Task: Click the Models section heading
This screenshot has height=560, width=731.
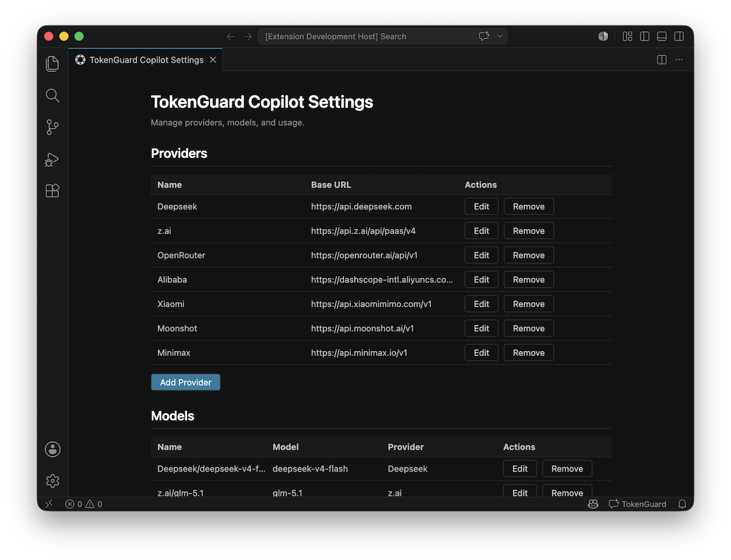Action: coord(172,416)
